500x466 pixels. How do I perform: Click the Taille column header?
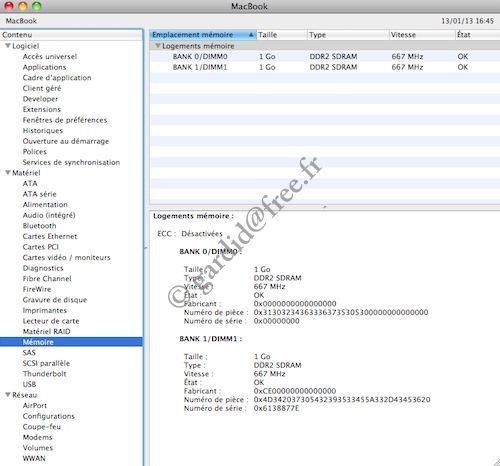(x=281, y=35)
